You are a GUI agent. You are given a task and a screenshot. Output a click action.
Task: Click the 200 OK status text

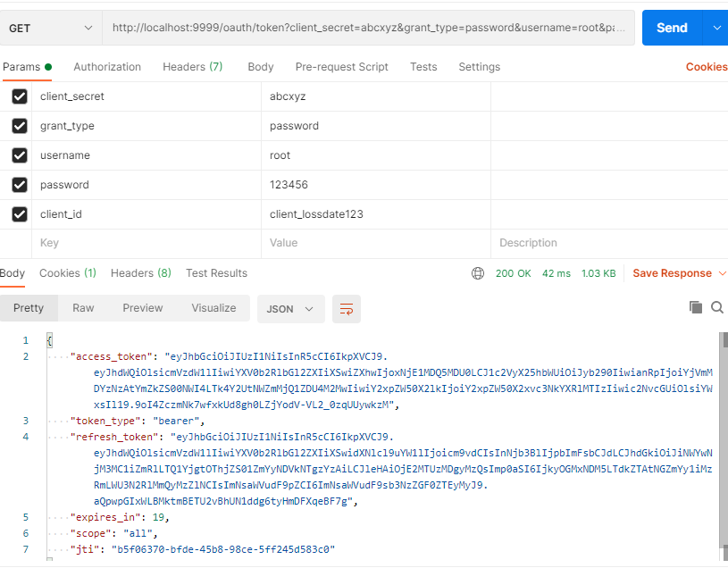513,273
